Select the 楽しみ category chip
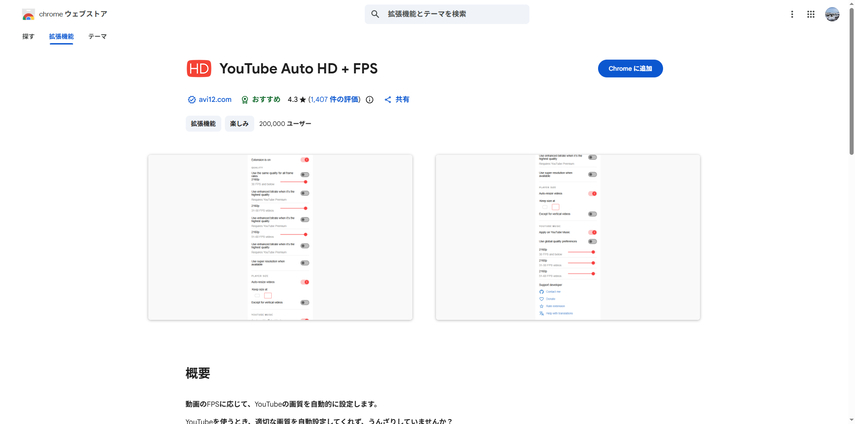Image resolution: width=855 pixels, height=424 pixels. pos(239,124)
